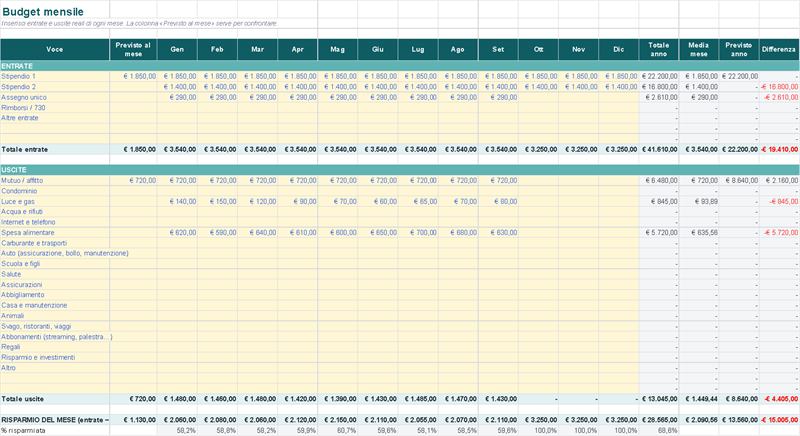Click the 'Spesa alimentare' row label
Viewport: 800px width, 436px height.
28,233
